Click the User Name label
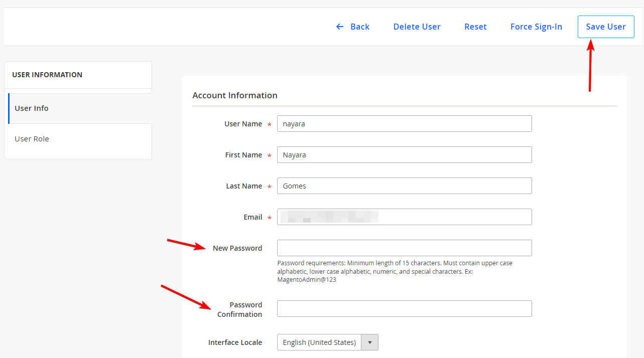Viewport: 644px width, 358px height. (x=243, y=124)
